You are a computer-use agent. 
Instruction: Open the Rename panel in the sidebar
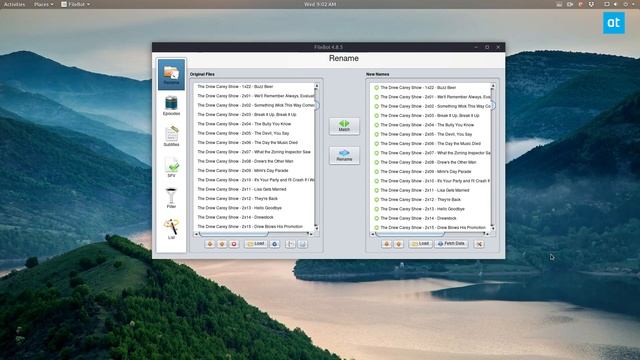click(x=171, y=74)
